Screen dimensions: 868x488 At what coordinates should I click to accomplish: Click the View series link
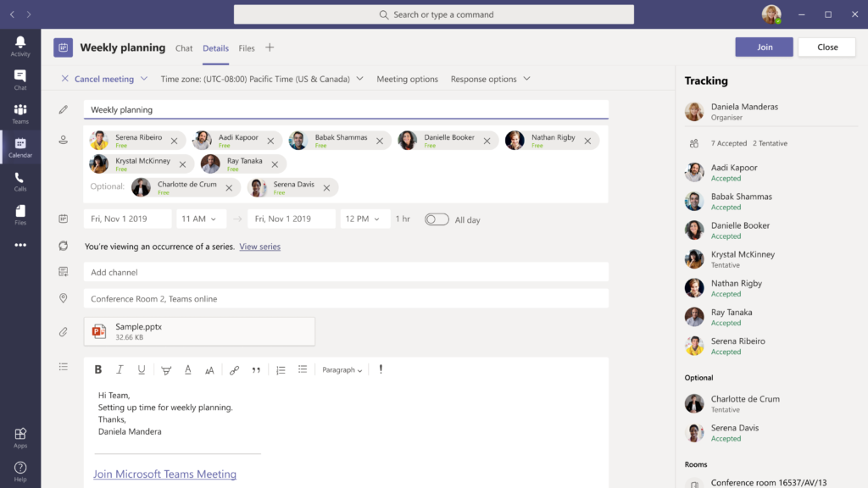click(259, 247)
